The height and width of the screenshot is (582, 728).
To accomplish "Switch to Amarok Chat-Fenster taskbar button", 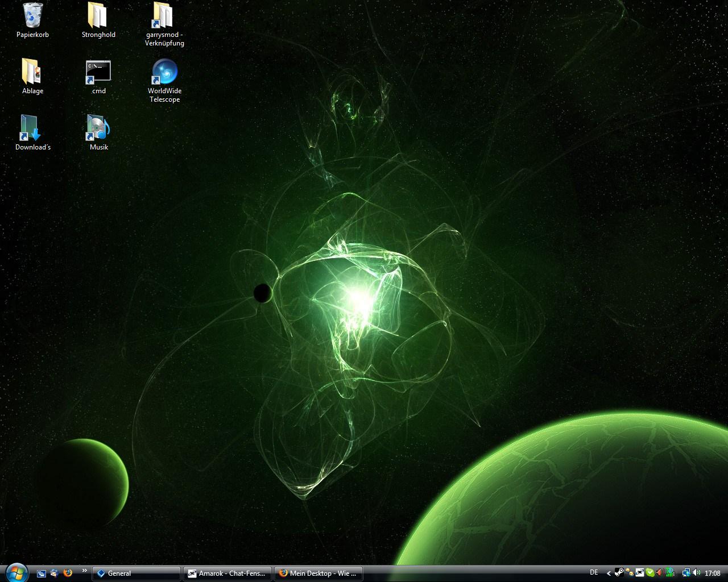I will click(227, 573).
